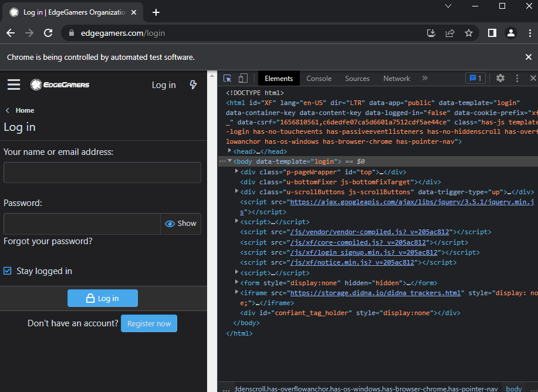Click the address bar URL edgegamers.com/login
The width and height of the screenshot is (538, 392).
point(123,33)
